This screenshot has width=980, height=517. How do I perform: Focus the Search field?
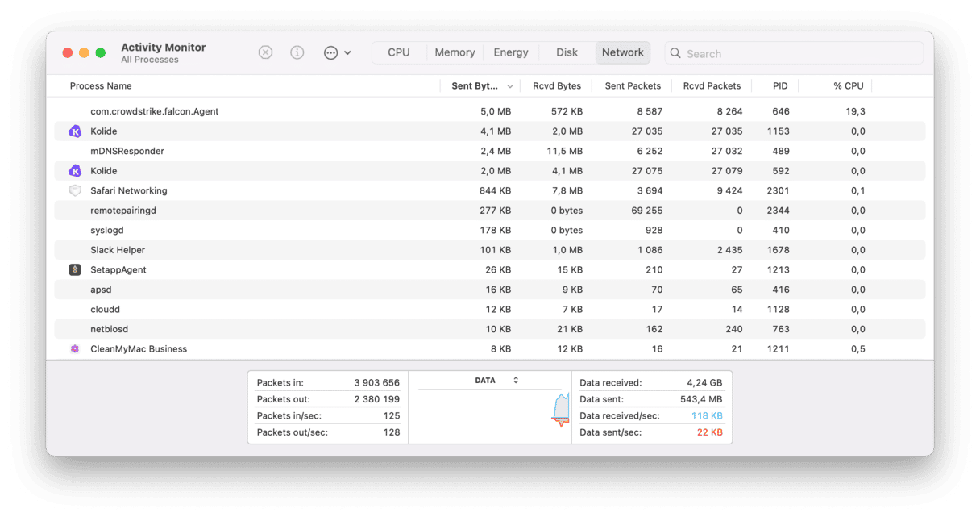794,53
